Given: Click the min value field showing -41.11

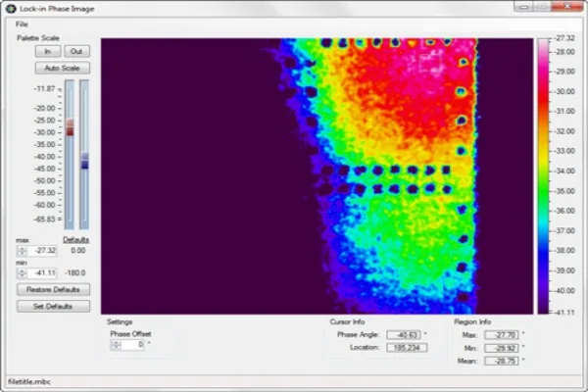Looking at the screenshot, I should click(42, 272).
